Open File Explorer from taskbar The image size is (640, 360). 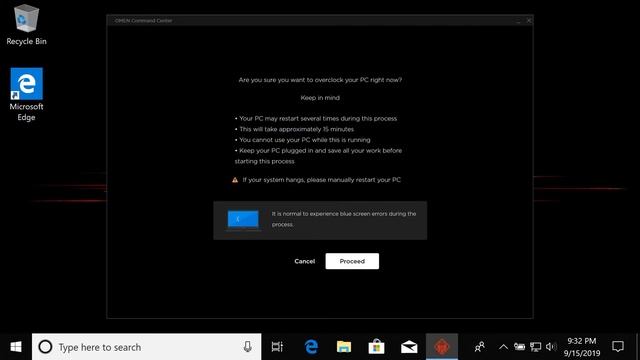344,347
